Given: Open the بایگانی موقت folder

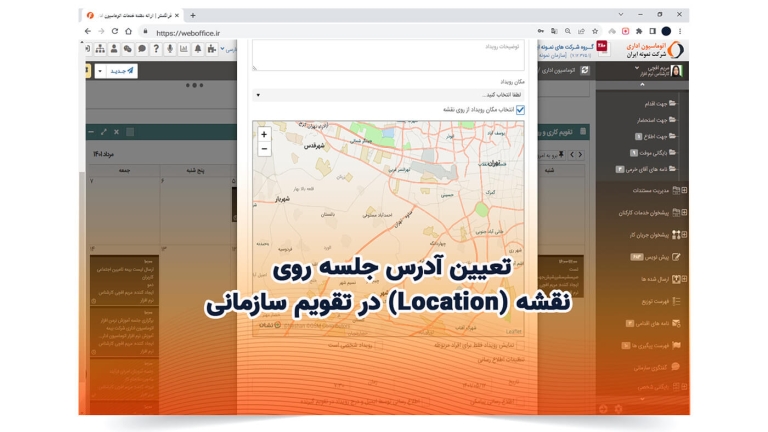Looking at the screenshot, I should pyautogui.click(x=653, y=153).
